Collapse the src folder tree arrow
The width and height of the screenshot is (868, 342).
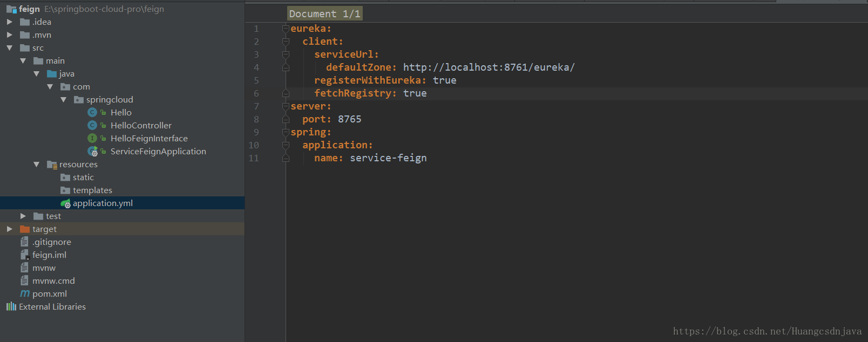click(9, 47)
